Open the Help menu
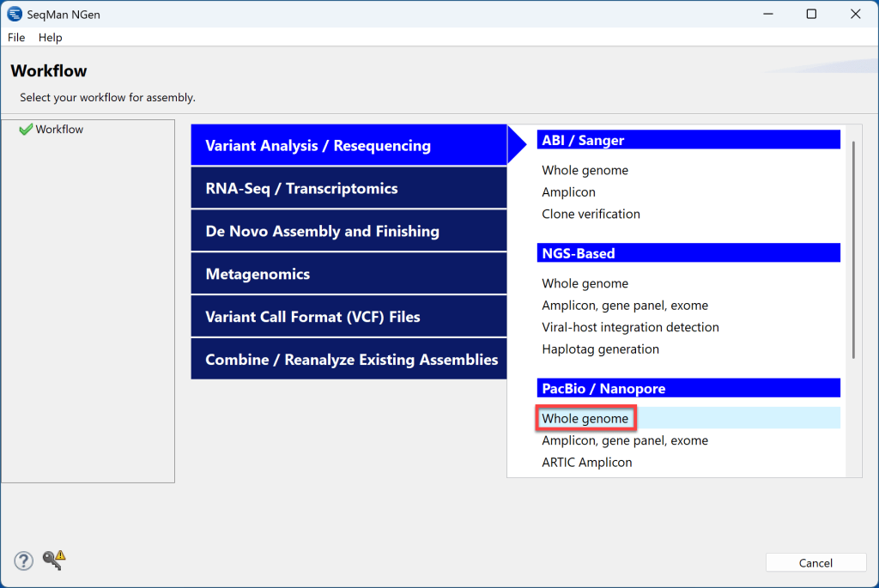Viewport: 879px width, 588px height. pyautogui.click(x=50, y=38)
